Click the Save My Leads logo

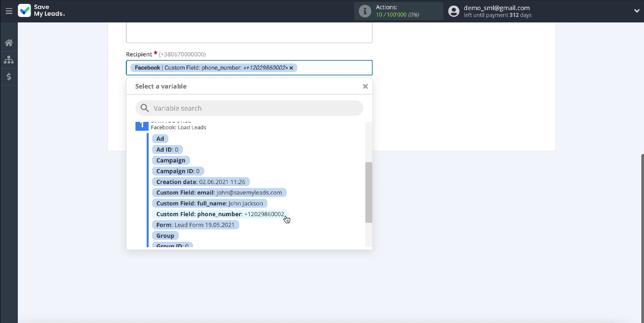tap(41, 10)
